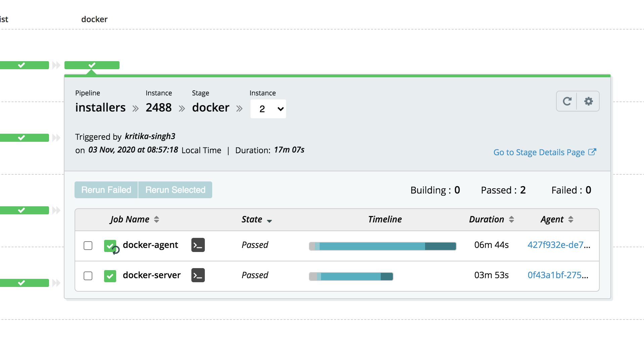Click the docker-agent job name
Screen dimensions: 644x338
150,245
